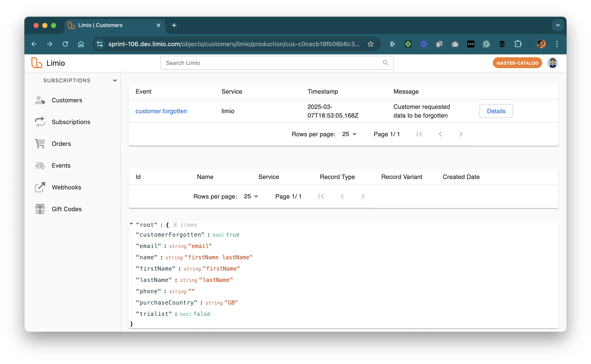Open records table rows-per-page dropdown
This screenshot has height=364, width=591.
pyautogui.click(x=251, y=196)
